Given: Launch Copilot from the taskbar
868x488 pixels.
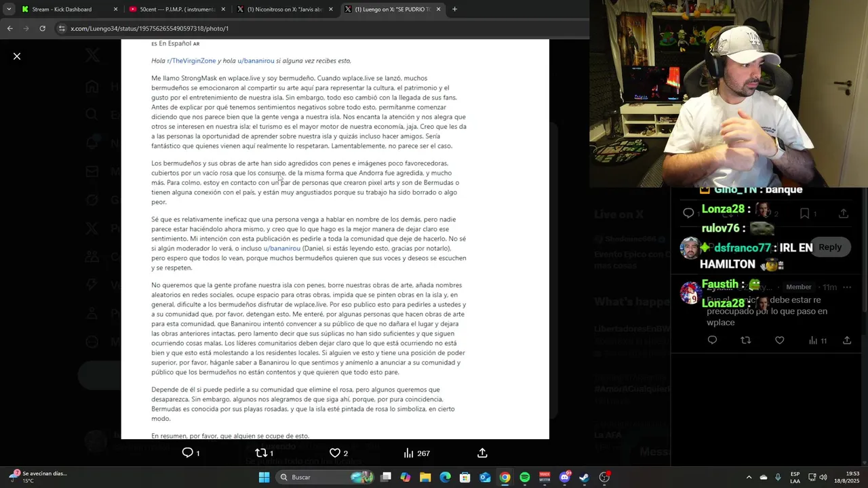Looking at the screenshot, I should (x=406, y=477).
